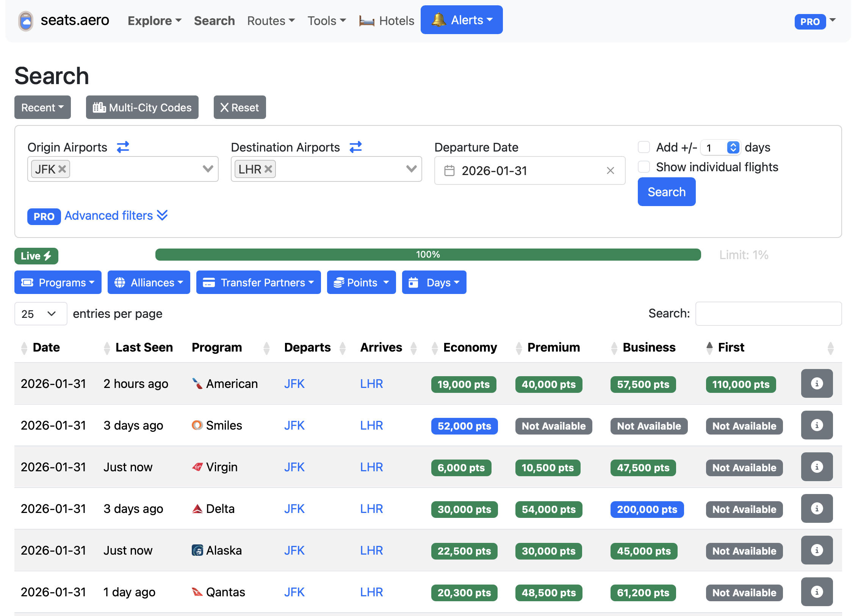Viewport: 858px width, 616px height.
Task: Clear the departure date field
Action: [610, 170]
